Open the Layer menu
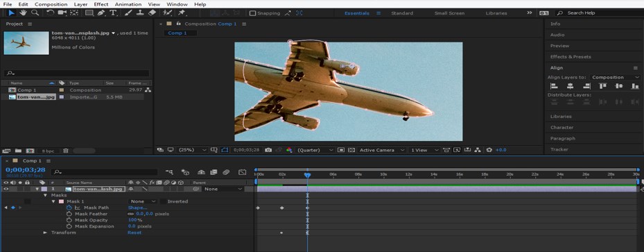Viewport: 644px width, 252px height. (80, 4)
